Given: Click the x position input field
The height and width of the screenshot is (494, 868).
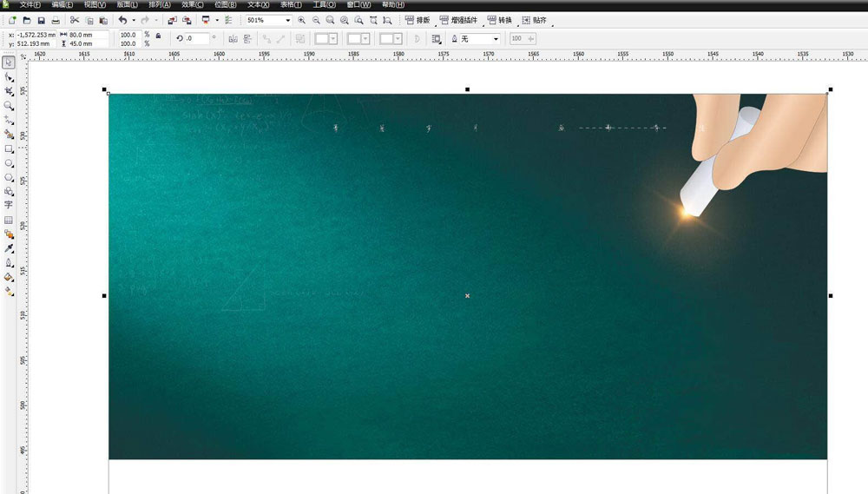Looking at the screenshot, I should click(x=36, y=35).
